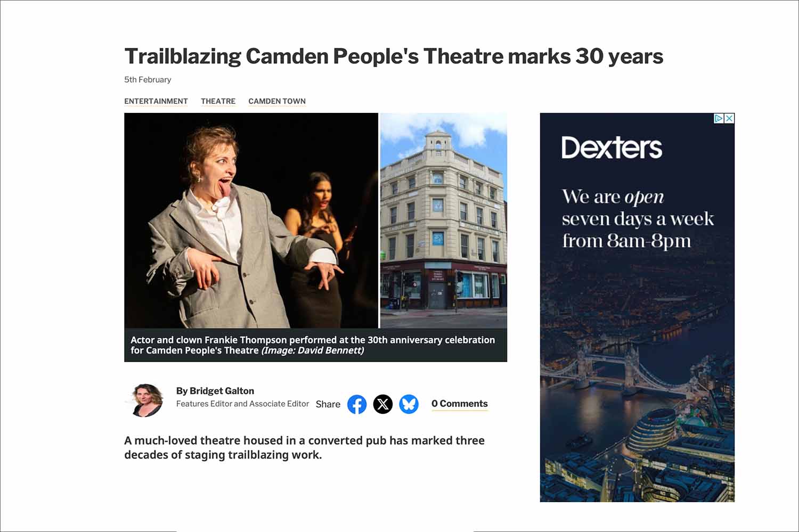Open author Bridget Galton's profile name
This screenshot has height=532, width=799.
(x=215, y=391)
